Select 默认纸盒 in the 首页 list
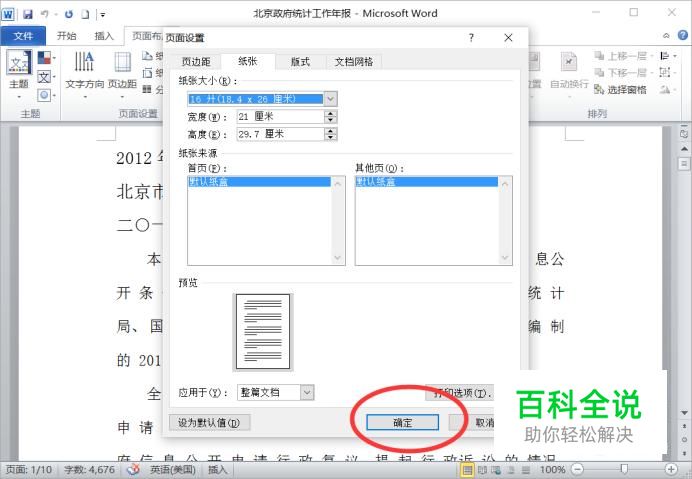Viewport: 692px width, 479px height. [x=260, y=181]
